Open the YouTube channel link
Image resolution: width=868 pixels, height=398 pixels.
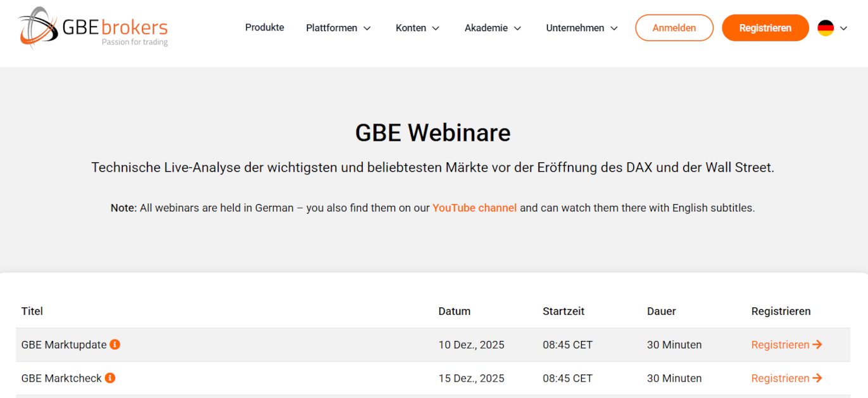click(474, 208)
